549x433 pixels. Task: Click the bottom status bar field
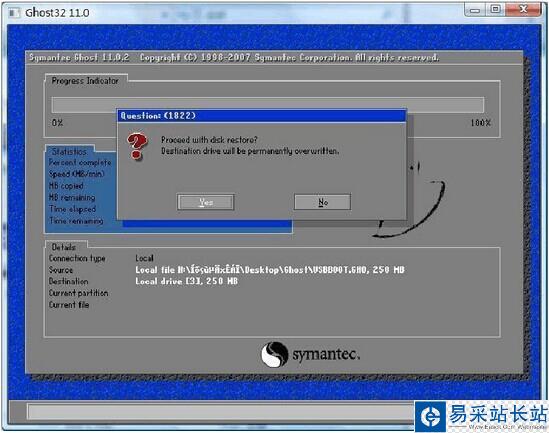point(221,412)
